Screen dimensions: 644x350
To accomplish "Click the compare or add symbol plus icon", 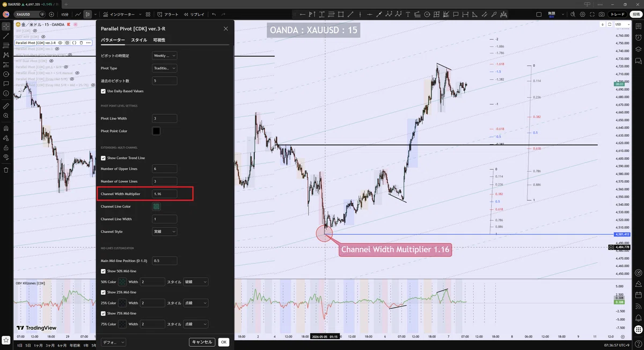I will 52,14.
